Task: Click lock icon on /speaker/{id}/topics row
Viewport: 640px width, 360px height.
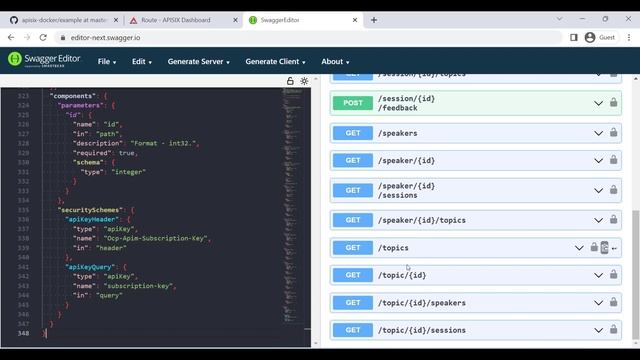Action: (x=613, y=220)
